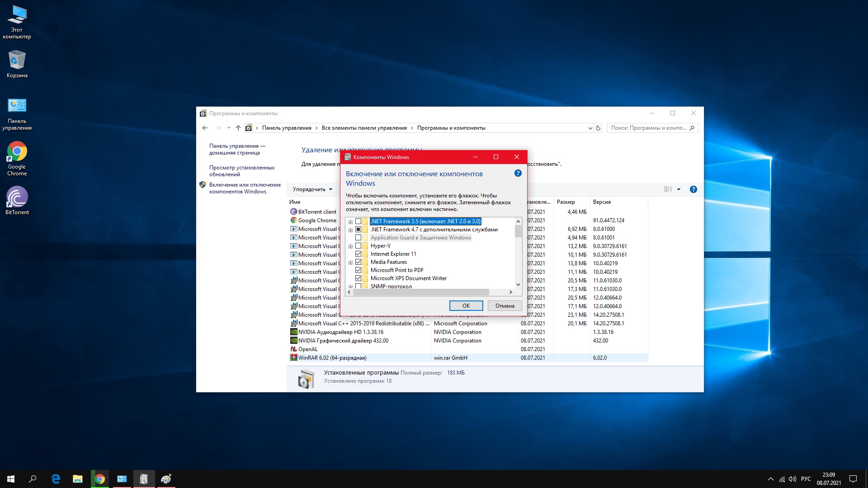Show hidden system tray icons
Viewport: 868px width, 488px height.
tap(770, 479)
